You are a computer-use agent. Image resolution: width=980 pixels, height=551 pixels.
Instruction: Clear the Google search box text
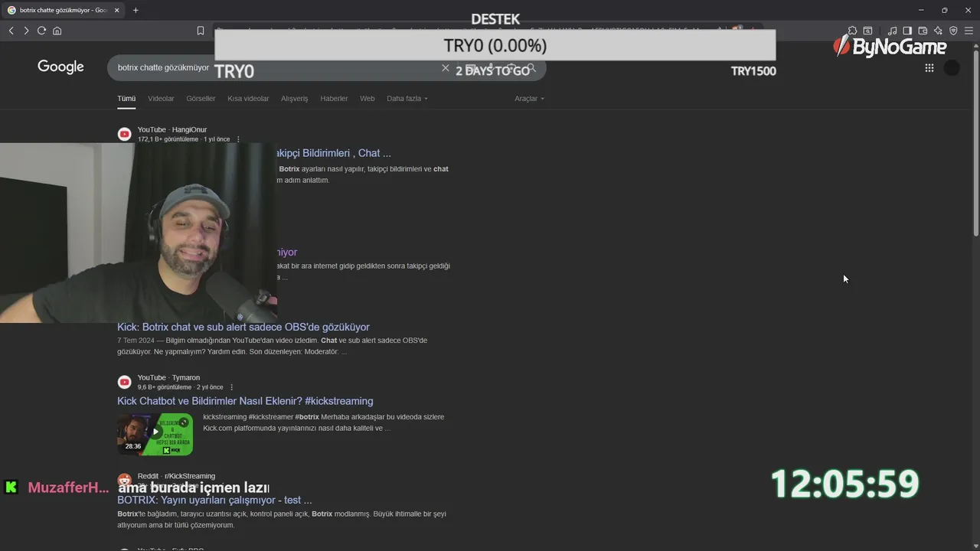pos(446,67)
